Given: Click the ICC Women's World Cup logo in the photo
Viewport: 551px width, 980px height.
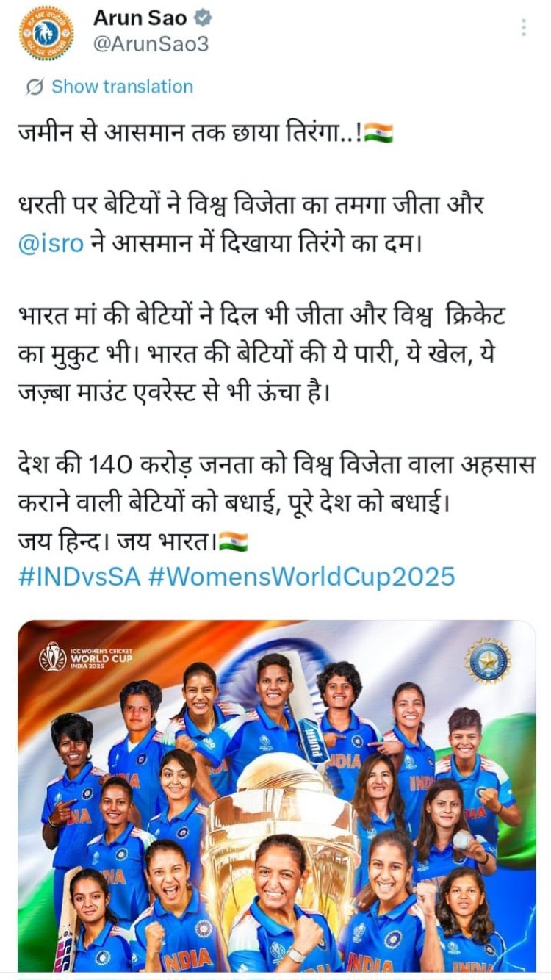Looking at the screenshot, I should (x=85, y=655).
